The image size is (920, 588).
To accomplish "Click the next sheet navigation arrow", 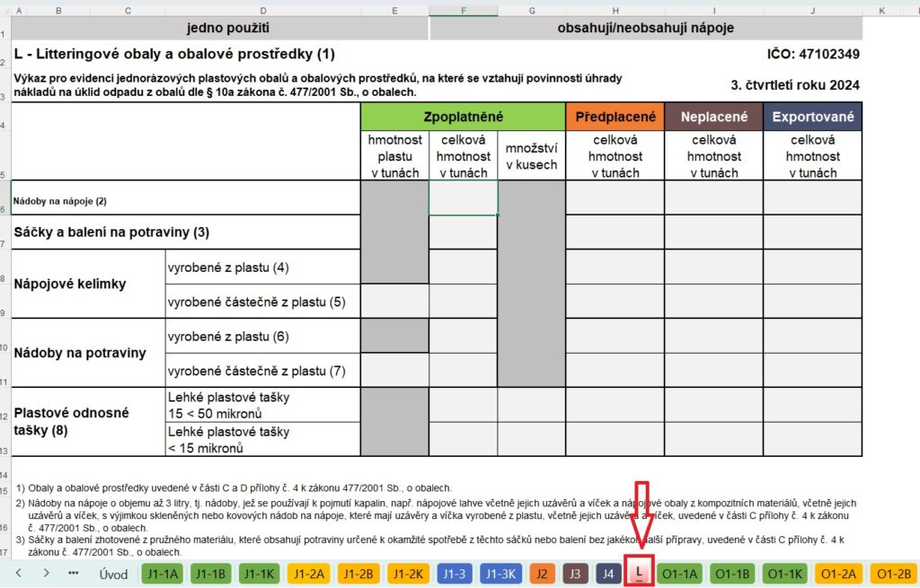I will 46,573.
